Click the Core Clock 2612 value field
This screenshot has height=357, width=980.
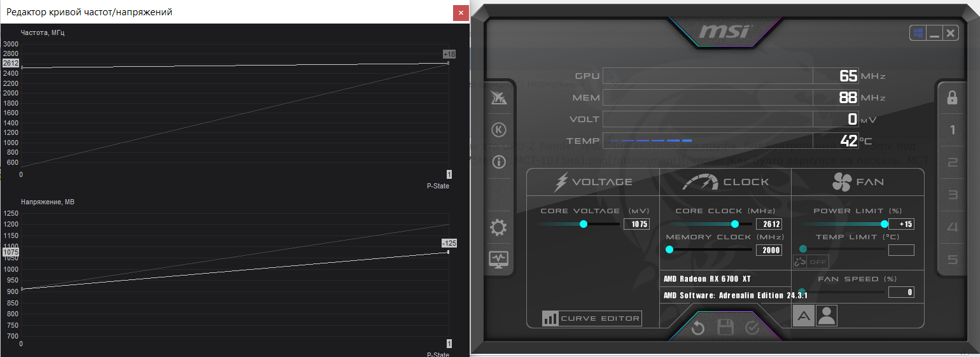769,224
